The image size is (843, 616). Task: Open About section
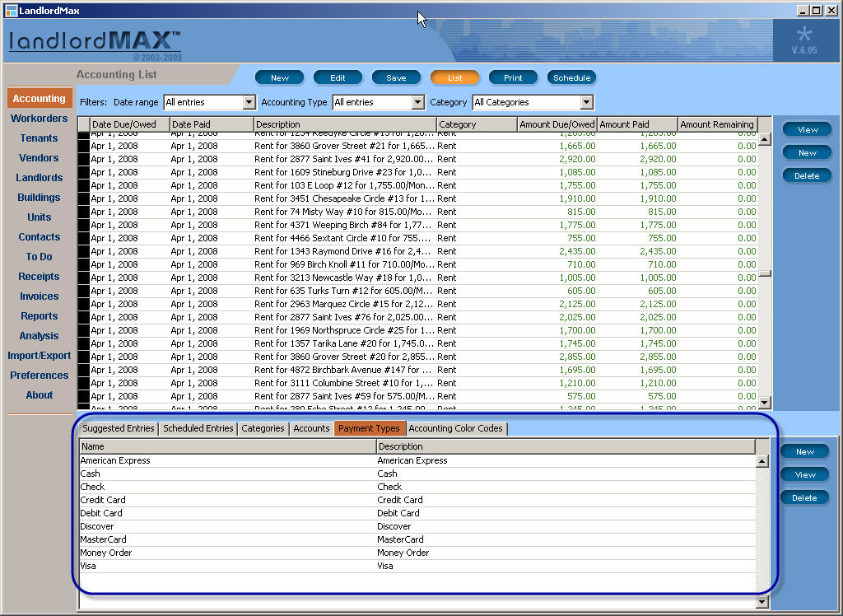click(x=40, y=395)
